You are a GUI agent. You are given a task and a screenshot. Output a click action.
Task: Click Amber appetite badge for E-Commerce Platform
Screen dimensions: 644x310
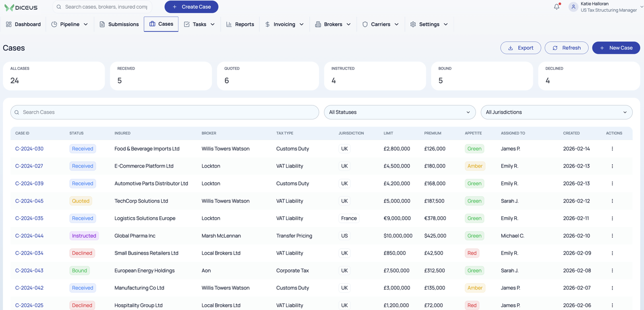(x=475, y=166)
